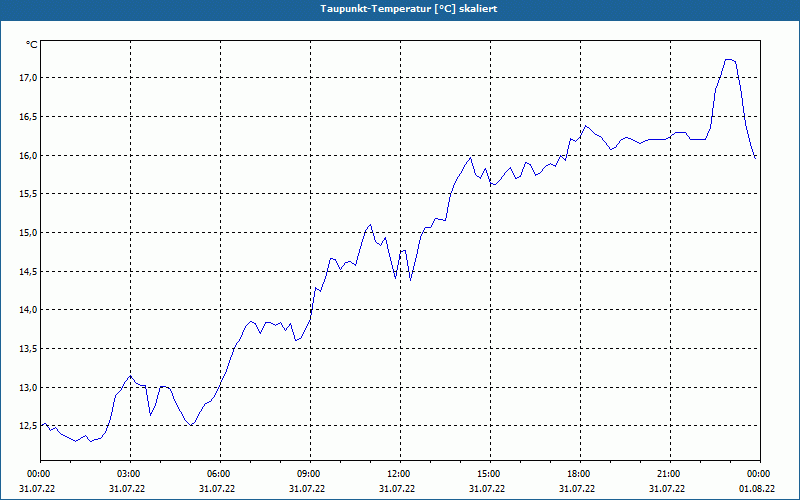Select the 16,0 y-axis value
The height and width of the screenshot is (500, 800).
28,155
